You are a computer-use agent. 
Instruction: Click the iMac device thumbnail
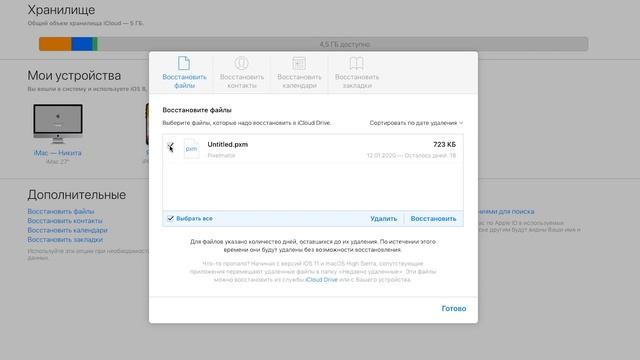point(58,124)
